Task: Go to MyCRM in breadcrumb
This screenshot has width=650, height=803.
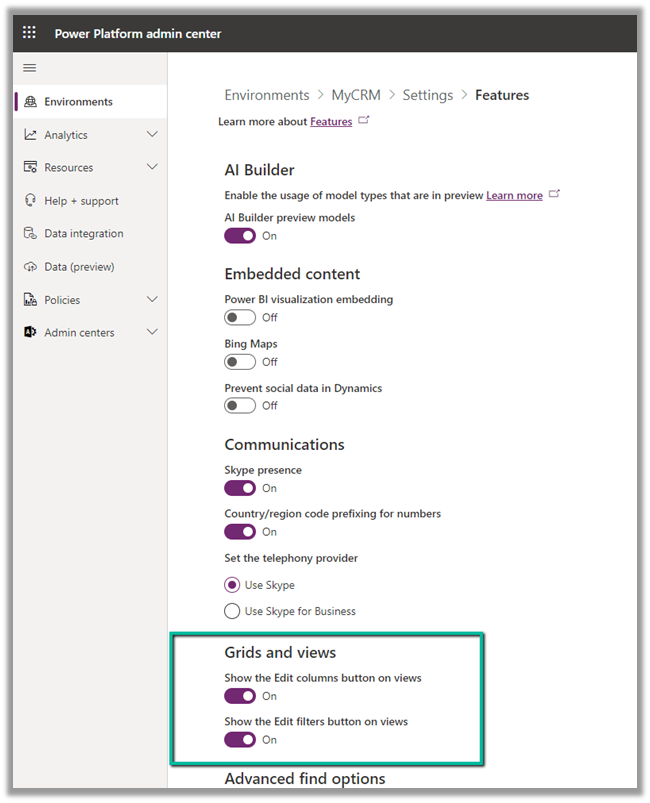Action: [355, 95]
